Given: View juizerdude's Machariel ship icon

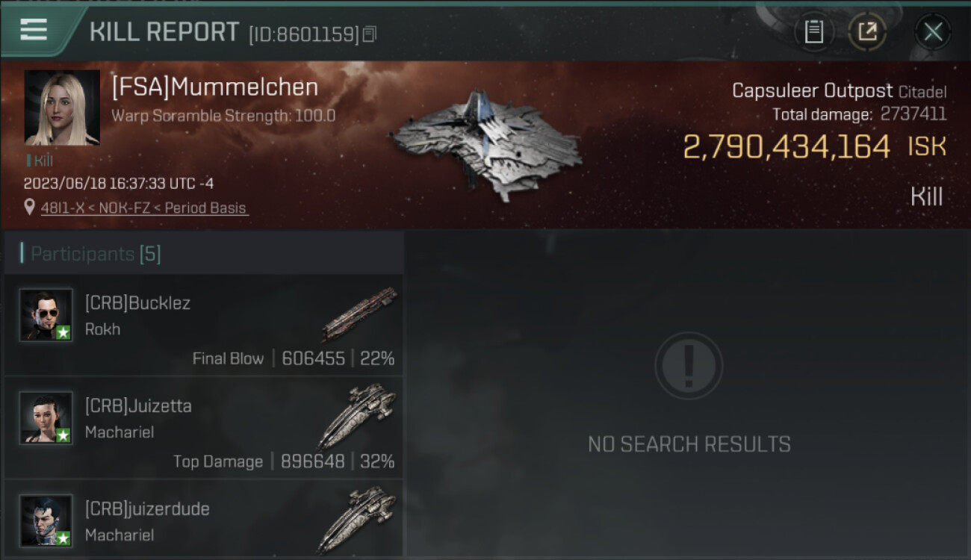Looking at the screenshot, I should (x=358, y=518).
